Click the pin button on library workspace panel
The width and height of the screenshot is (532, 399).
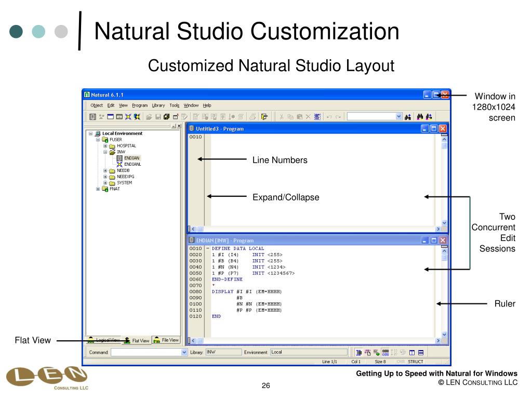[x=174, y=126]
